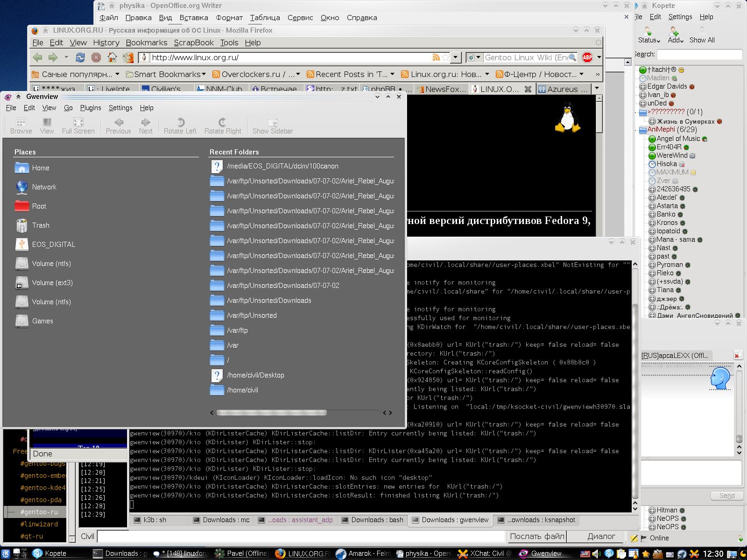The height and width of the screenshot is (560, 747).
Task: Click Recent Folders horizontal scrollbar
Action: pos(272,413)
